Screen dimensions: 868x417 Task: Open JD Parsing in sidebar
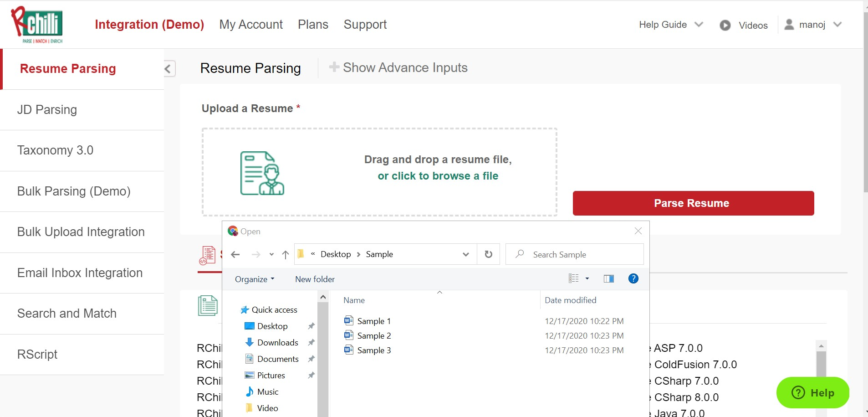47,110
